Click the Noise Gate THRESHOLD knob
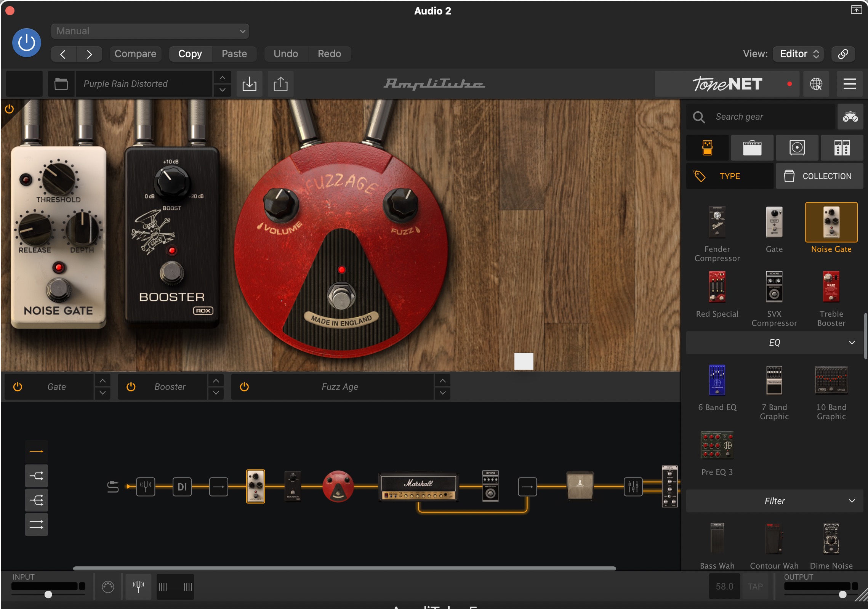Viewport: 868px width, 609px height. point(58,179)
